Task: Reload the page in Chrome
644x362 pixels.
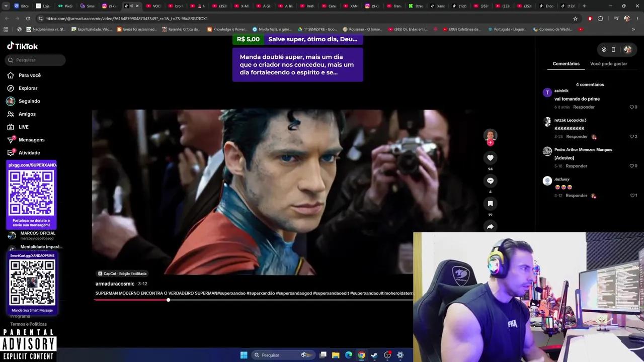Action: (x=28, y=19)
